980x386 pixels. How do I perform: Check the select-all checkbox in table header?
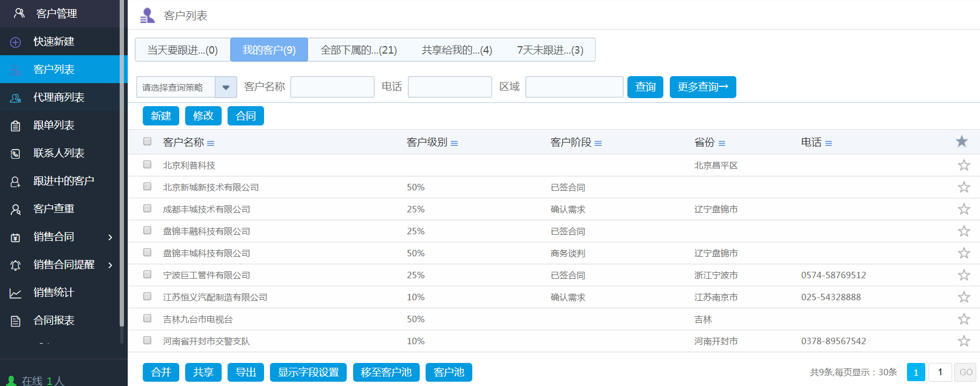[x=147, y=142]
